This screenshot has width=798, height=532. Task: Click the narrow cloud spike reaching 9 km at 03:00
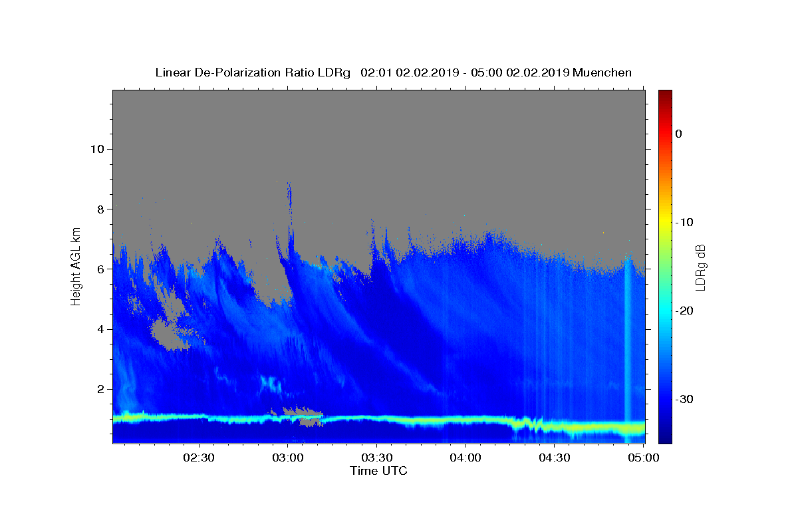(289, 206)
